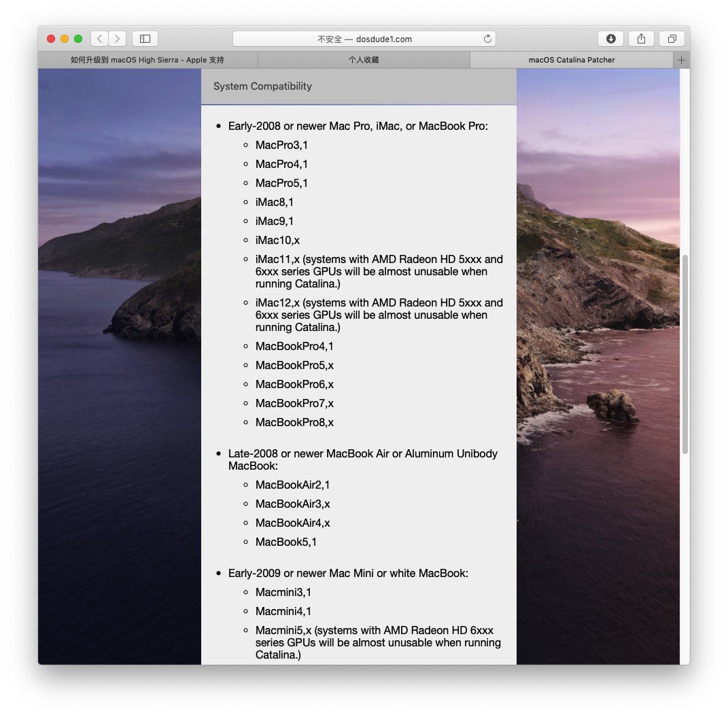The image size is (728, 715).
Task: Click the address bar showing dosdude1.com
Action: (x=364, y=39)
